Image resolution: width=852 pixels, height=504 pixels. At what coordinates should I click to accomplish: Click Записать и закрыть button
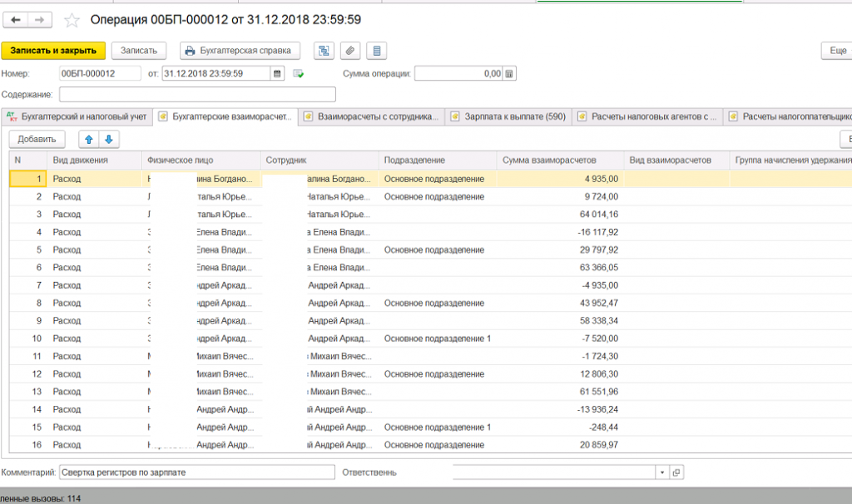click(x=53, y=51)
